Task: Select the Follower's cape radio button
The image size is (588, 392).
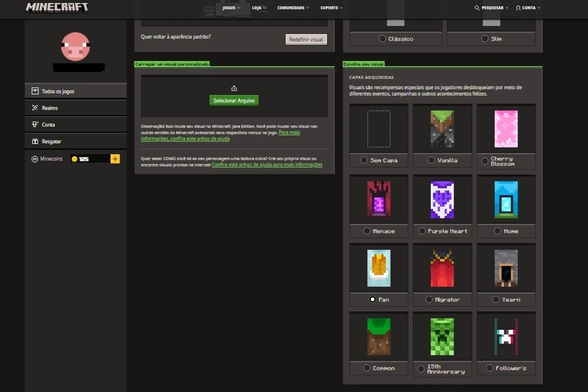Action: click(x=490, y=368)
